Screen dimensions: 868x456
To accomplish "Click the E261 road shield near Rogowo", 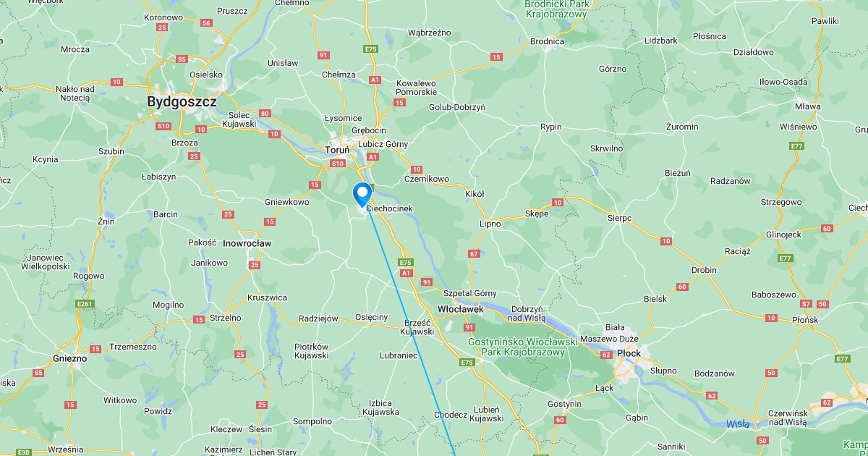I will (x=85, y=304).
